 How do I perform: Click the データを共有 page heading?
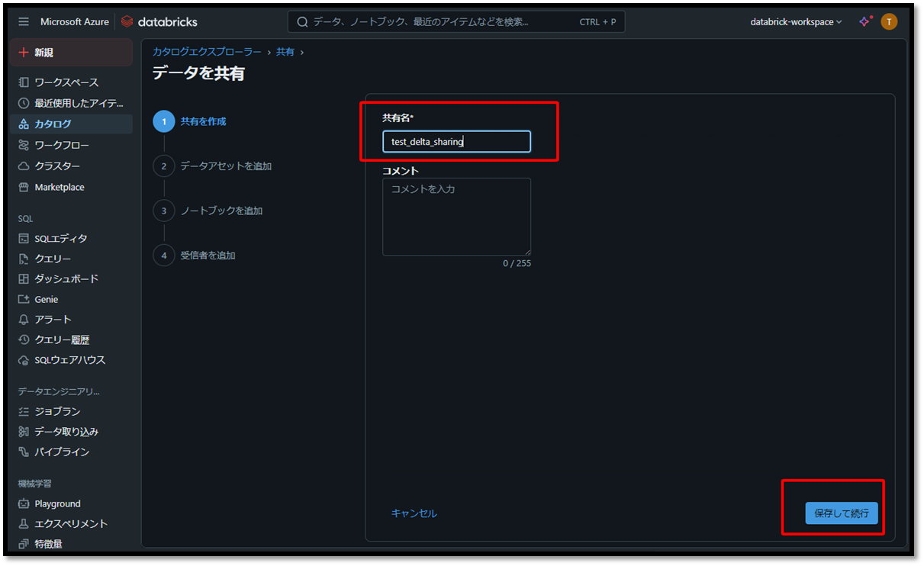(198, 73)
